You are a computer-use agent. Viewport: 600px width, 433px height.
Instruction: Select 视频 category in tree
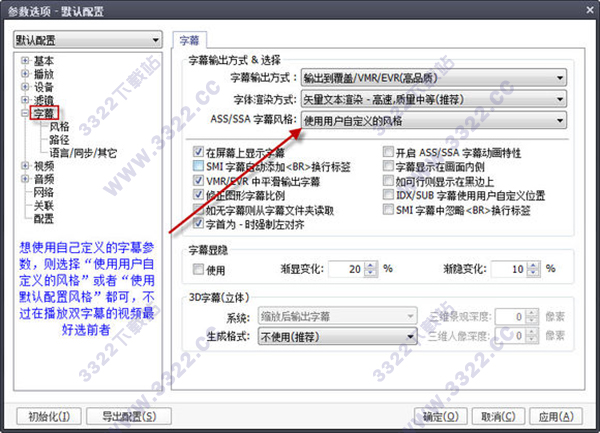tap(44, 166)
